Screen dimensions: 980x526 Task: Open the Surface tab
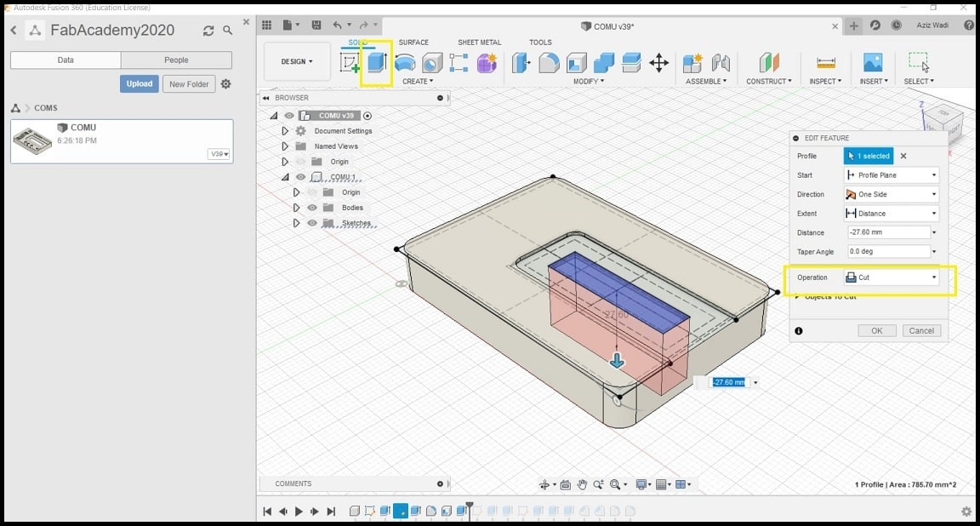[x=413, y=42]
